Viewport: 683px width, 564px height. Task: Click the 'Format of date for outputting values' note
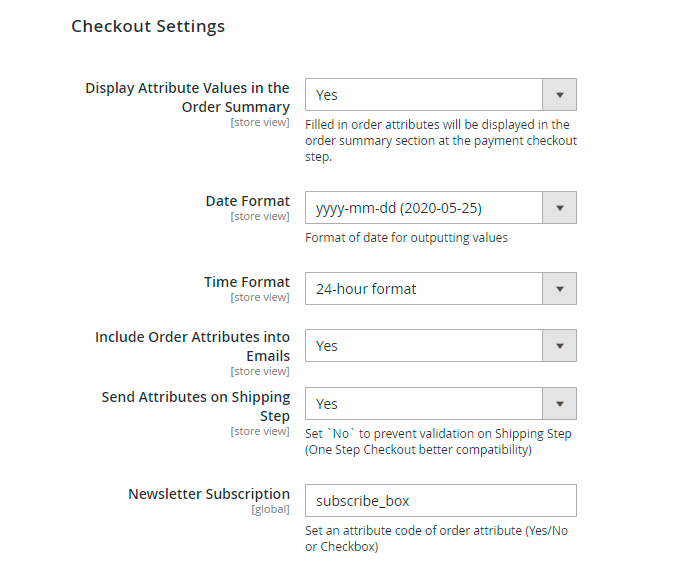(x=406, y=238)
